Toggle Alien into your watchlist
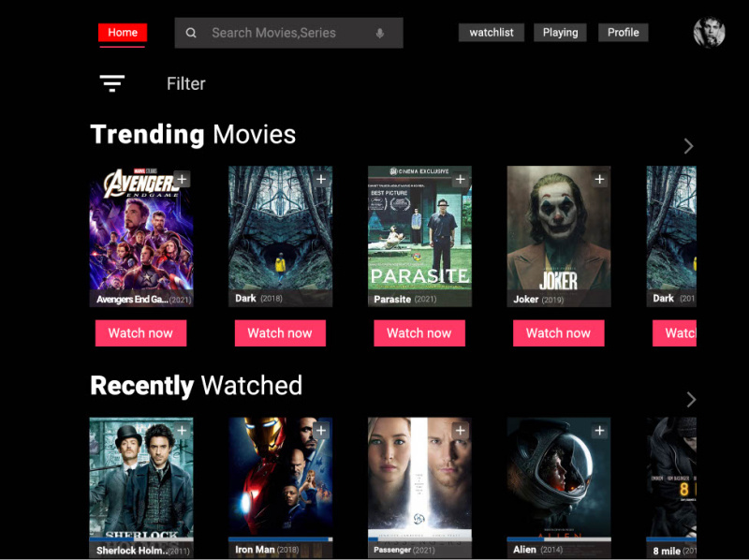Image resolution: width=749 pixels, height=560 pixels. click(x=599, y=429)
